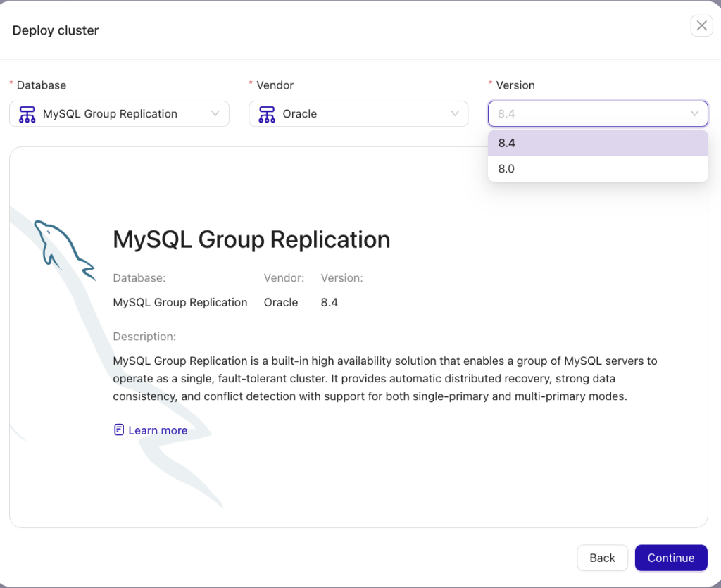Viewport: 721px width, 588px height.
Task: Click the Deploy cluster dialog title
Action: point(56,30)
